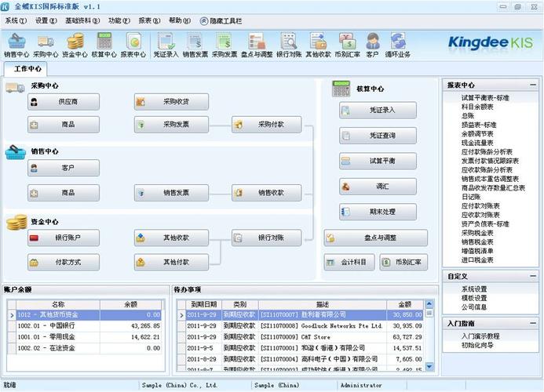Collapse the 入门指南 panel
This screenshot has height=392, width=544.
(533, 323)
